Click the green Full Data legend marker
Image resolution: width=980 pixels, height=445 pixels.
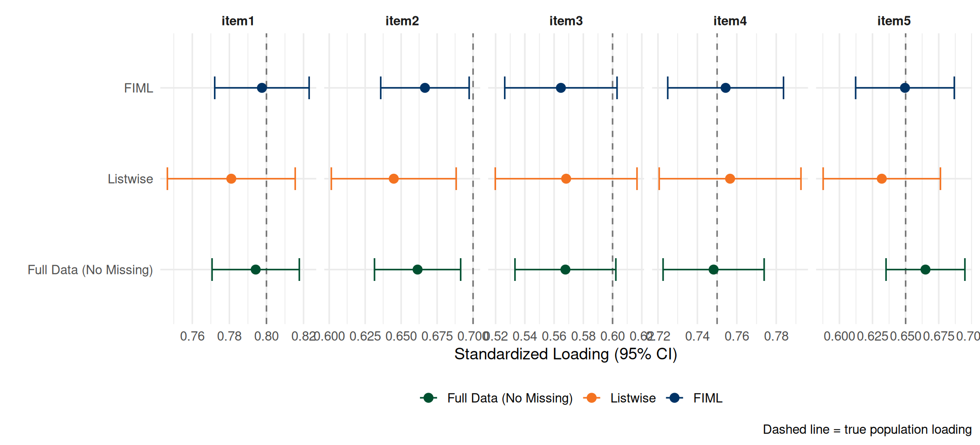pos(429,398)
